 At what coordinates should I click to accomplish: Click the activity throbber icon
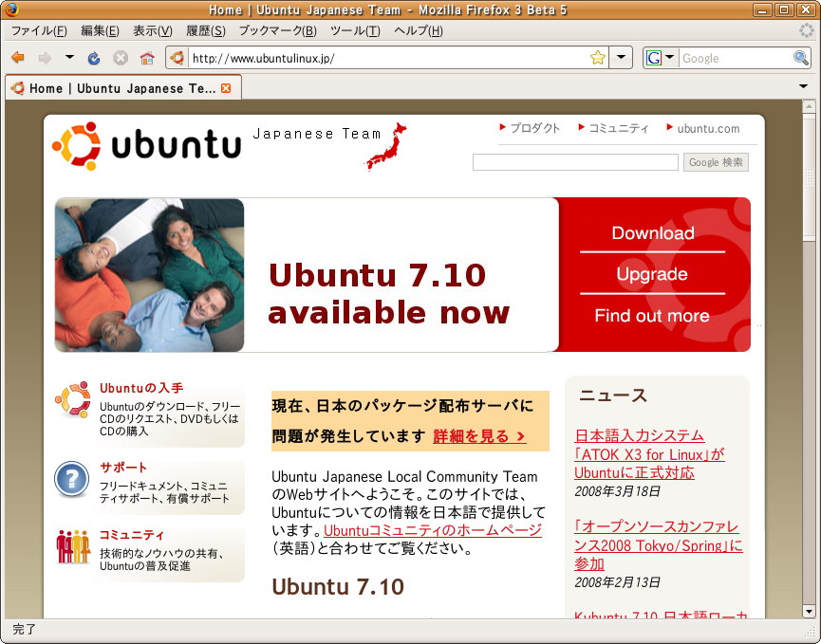pyautogui.click(x=806, y=30)
